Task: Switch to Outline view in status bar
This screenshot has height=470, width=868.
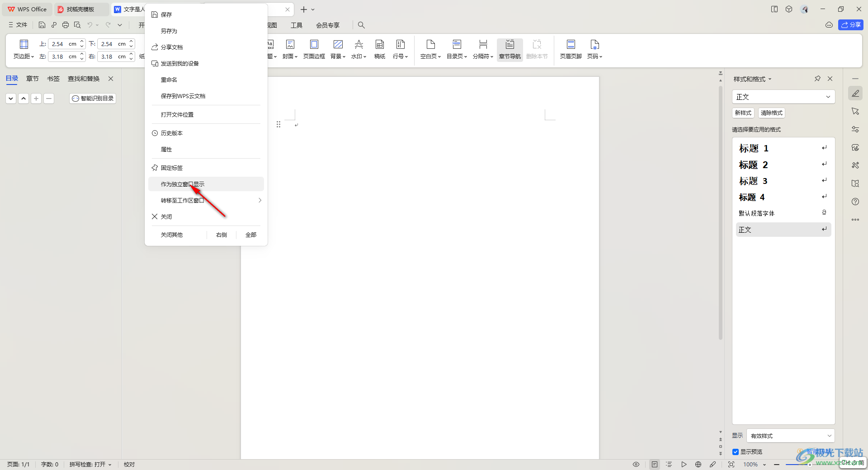Action: [x=669, y=464]
